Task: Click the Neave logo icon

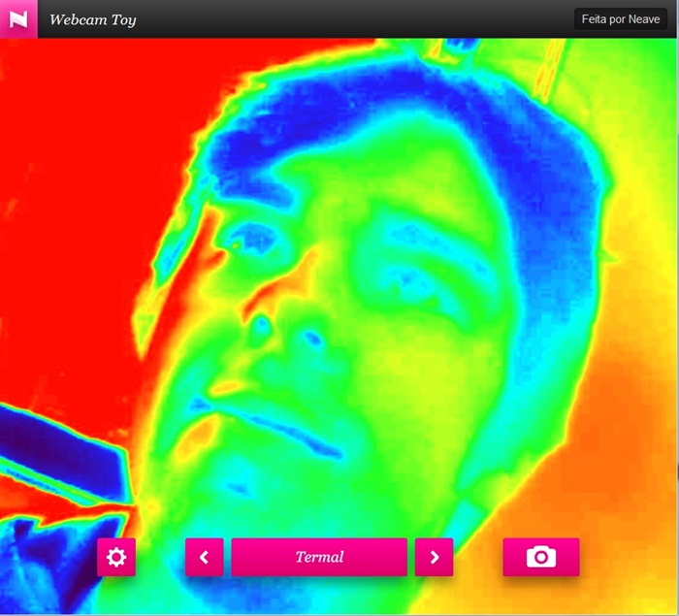Action: tap(18, 19)
